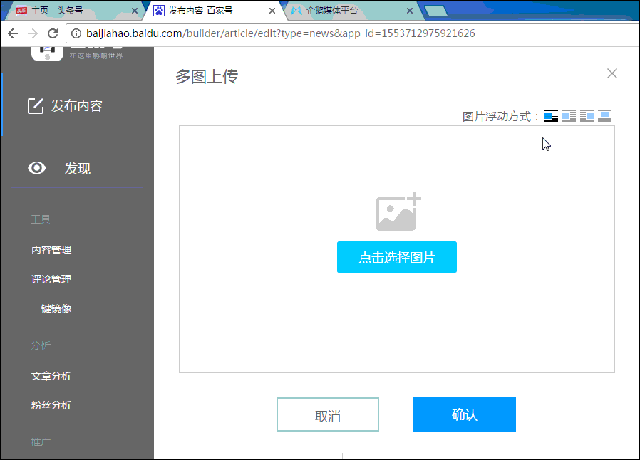The height and width of the screenshot is (460, 640).
Task: Open the sidebar item below 评论管理
Action: tap(56, 309)
